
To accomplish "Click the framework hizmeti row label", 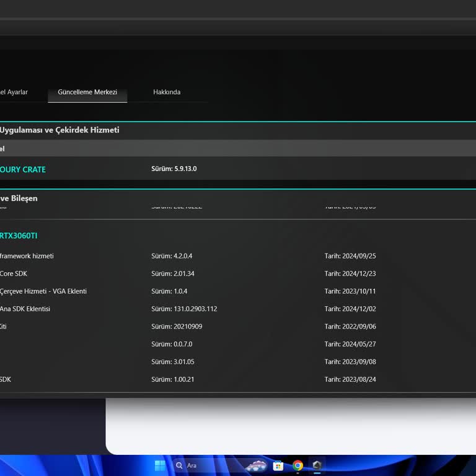I will (27, 256).
